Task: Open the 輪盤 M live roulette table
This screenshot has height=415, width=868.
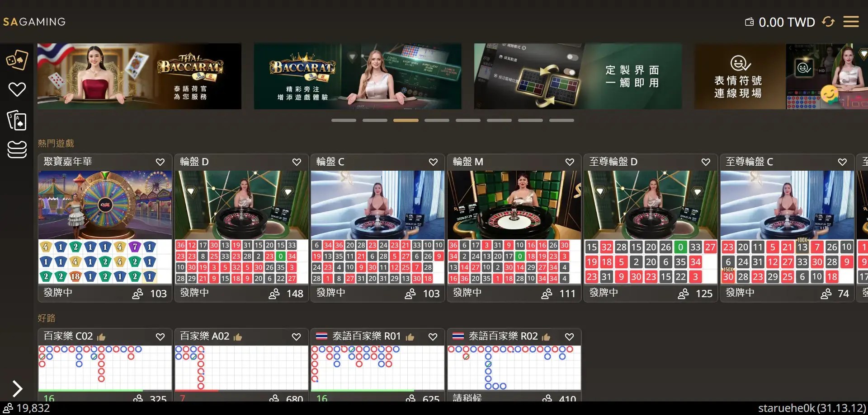Action: tap(514, 228)
